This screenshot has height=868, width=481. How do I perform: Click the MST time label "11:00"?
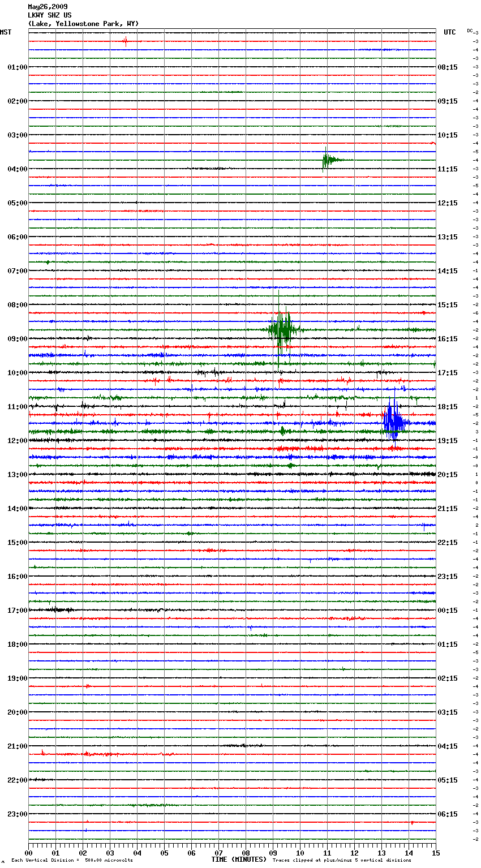point(18,407)
